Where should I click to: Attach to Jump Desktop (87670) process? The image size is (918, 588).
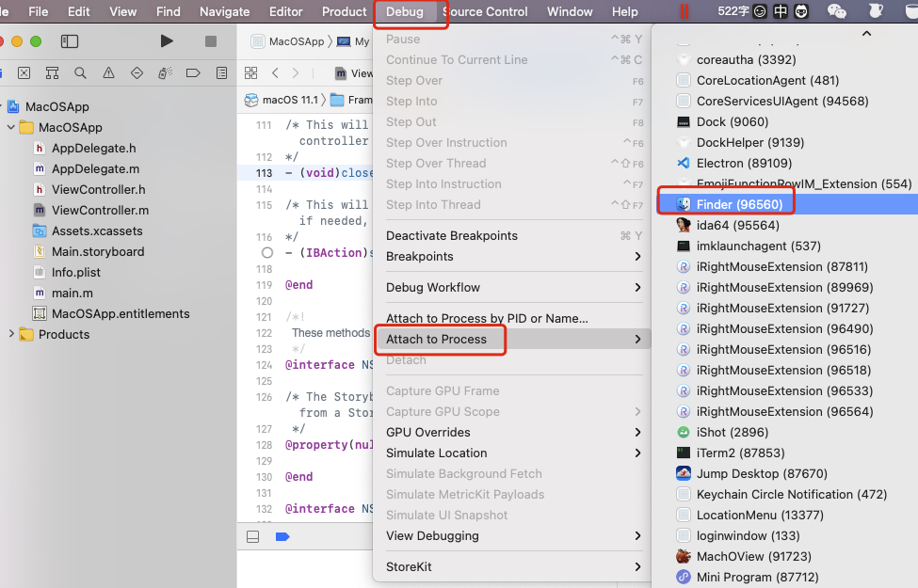tap(787, 474)
